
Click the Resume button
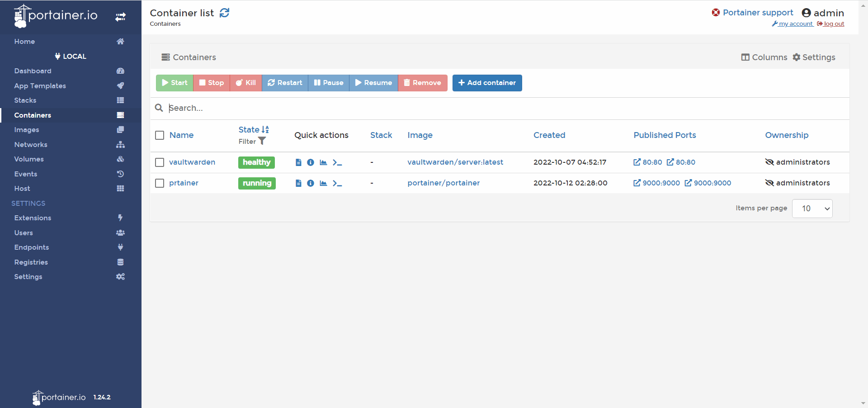coord(373,83)
